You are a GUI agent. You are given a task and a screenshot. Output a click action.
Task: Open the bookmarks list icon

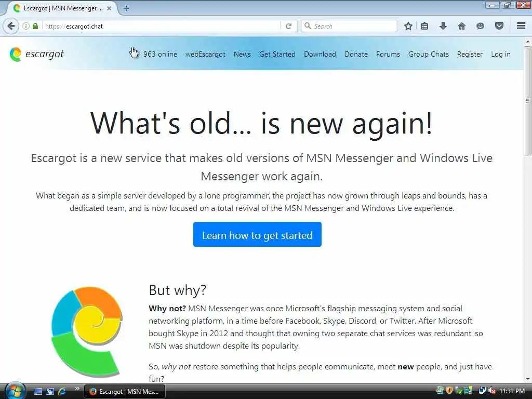[424, 26]
